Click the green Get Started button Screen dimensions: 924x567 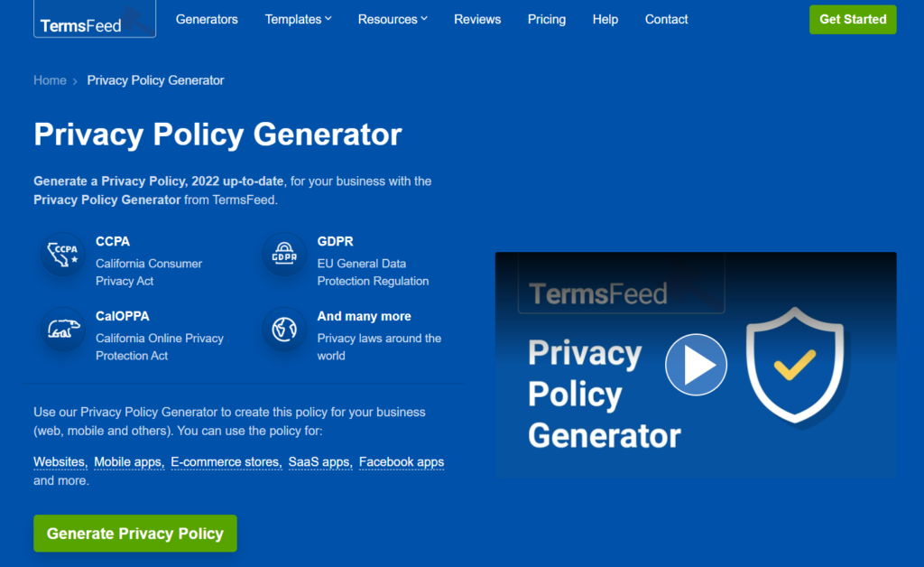[853, 20]
